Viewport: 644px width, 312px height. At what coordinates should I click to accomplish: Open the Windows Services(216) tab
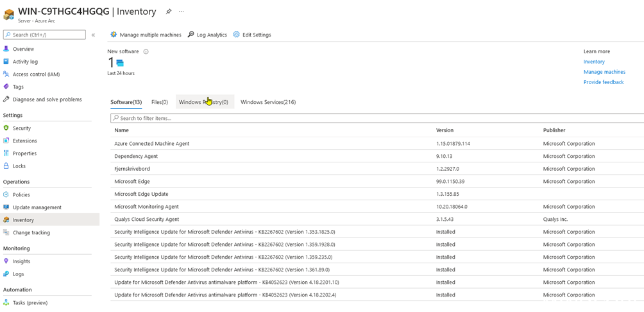pyautogui.click(x=268, y=102)
